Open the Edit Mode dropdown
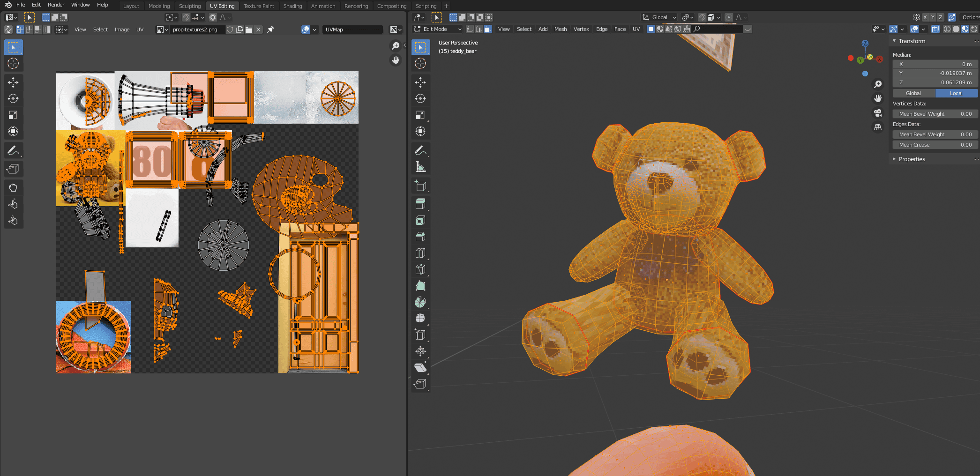980x476 pixels. pos(437,29)
